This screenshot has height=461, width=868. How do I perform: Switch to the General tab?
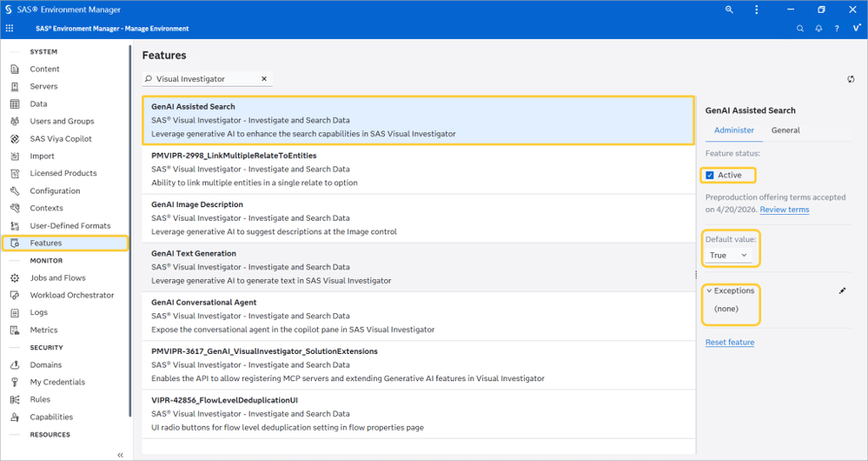[785, 130]
